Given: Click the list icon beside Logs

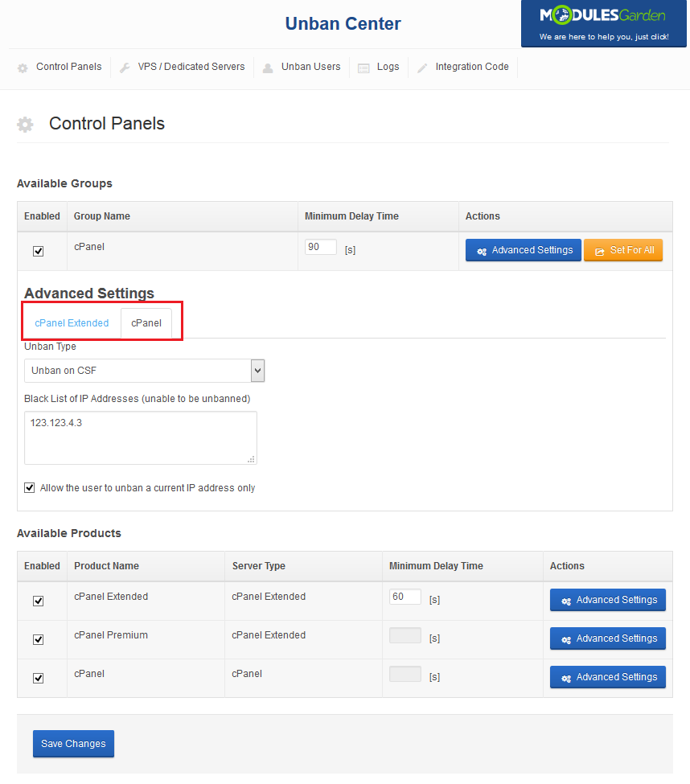Looking at the screenshot, I should (x=363, y=68).
